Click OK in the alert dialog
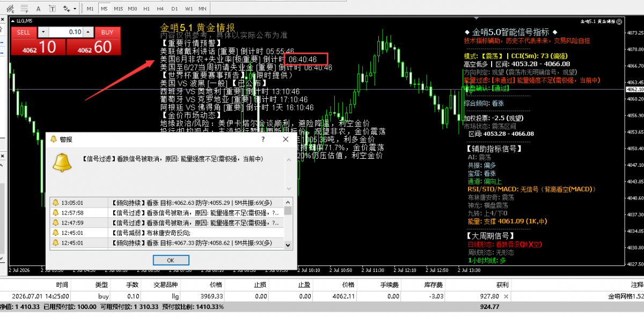Image resolution: width=644 pixels, height=317 pixels. click(x=171, y=260)
